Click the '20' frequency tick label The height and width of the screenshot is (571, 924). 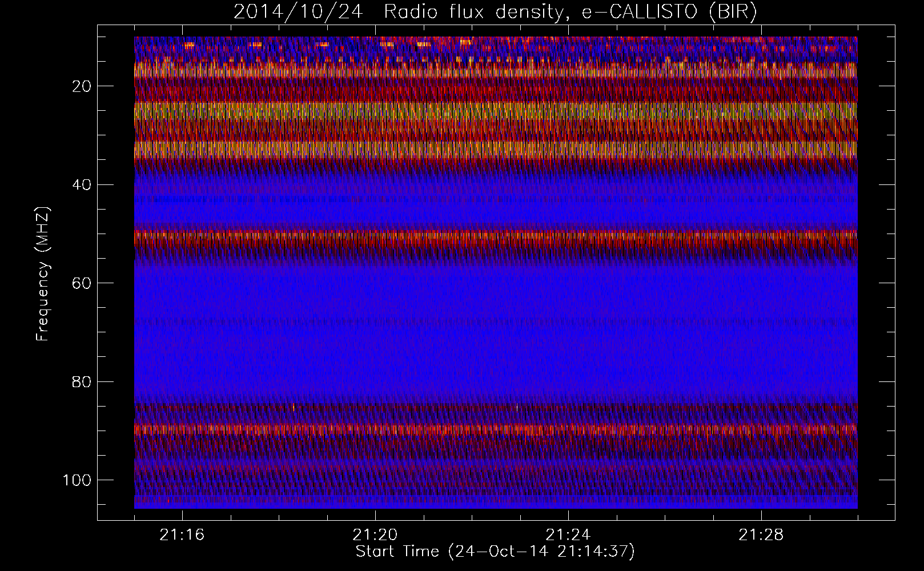82,86
